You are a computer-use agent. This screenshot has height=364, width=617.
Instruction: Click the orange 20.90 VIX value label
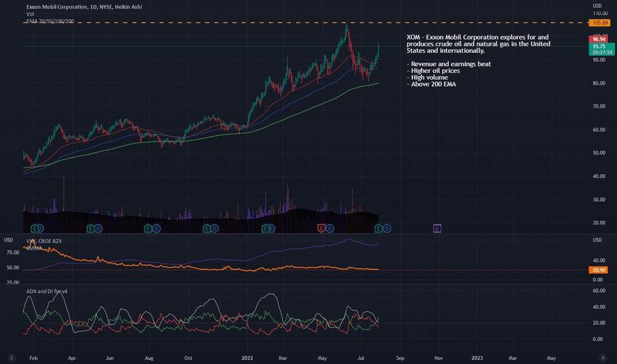[598, 270]
